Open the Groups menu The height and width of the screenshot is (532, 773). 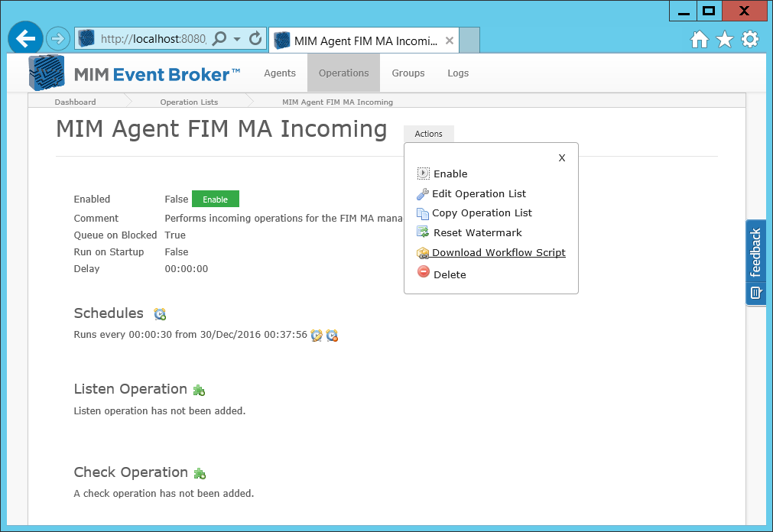tap(408, 73)
